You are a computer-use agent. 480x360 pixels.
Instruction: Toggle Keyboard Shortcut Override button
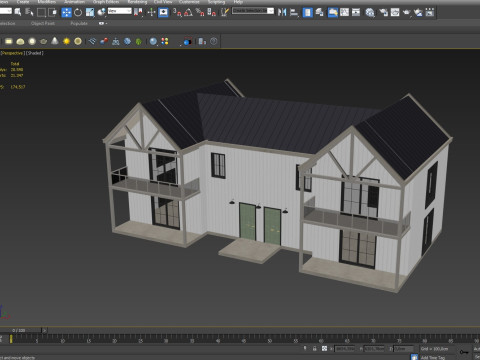pos(163,13)
